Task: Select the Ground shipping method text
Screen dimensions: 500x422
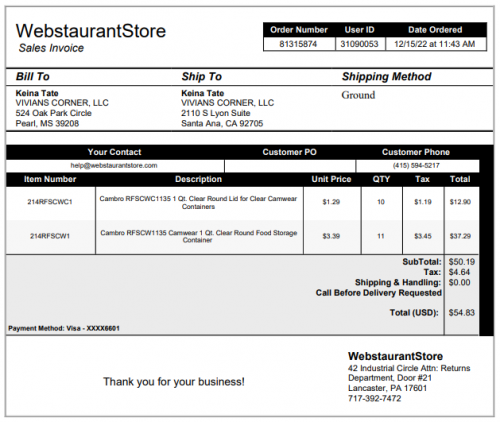Action: [358, 95]
